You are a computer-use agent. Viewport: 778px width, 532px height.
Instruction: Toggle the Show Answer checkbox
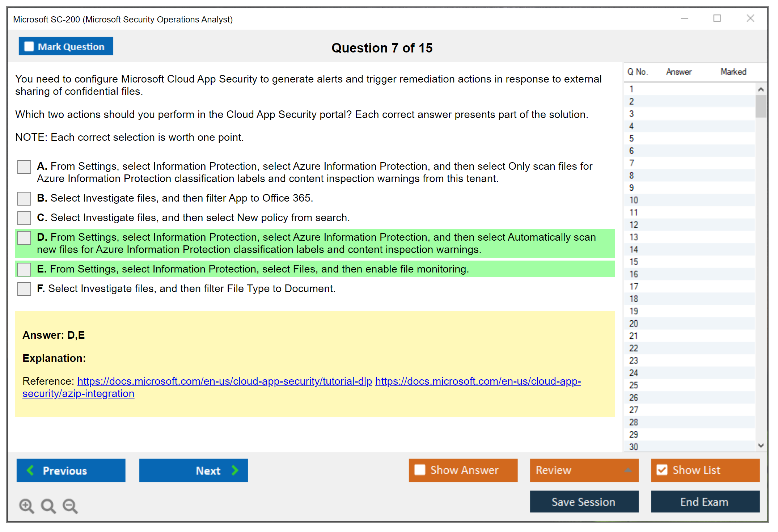coord(420,470)
